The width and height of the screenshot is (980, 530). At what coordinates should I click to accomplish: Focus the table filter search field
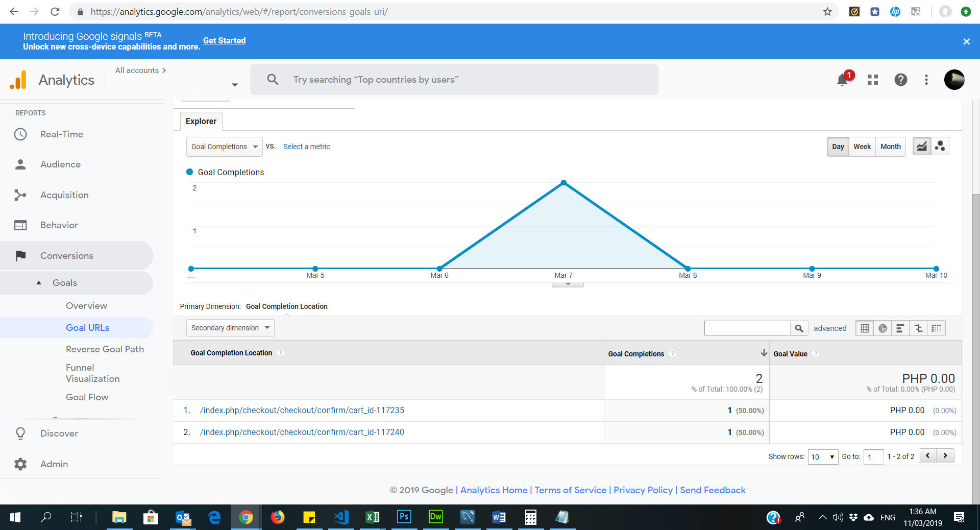pyautogui.click(x=747, y=328)
